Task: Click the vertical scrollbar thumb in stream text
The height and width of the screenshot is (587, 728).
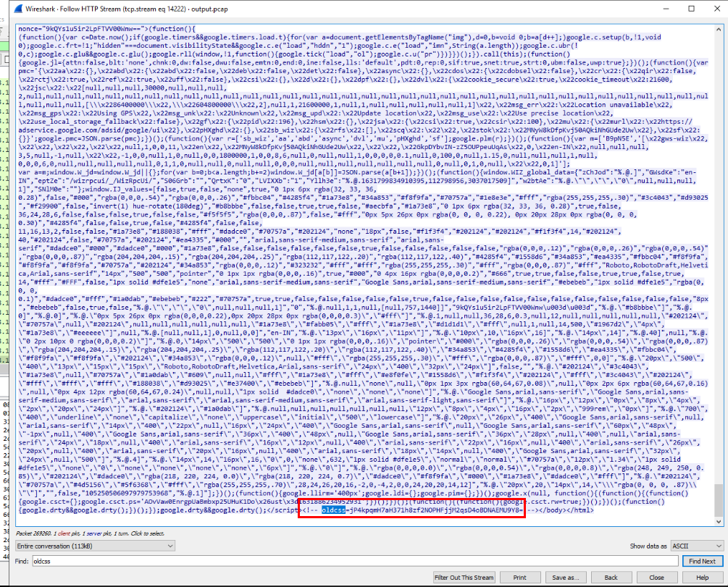Action: [719, 499]
